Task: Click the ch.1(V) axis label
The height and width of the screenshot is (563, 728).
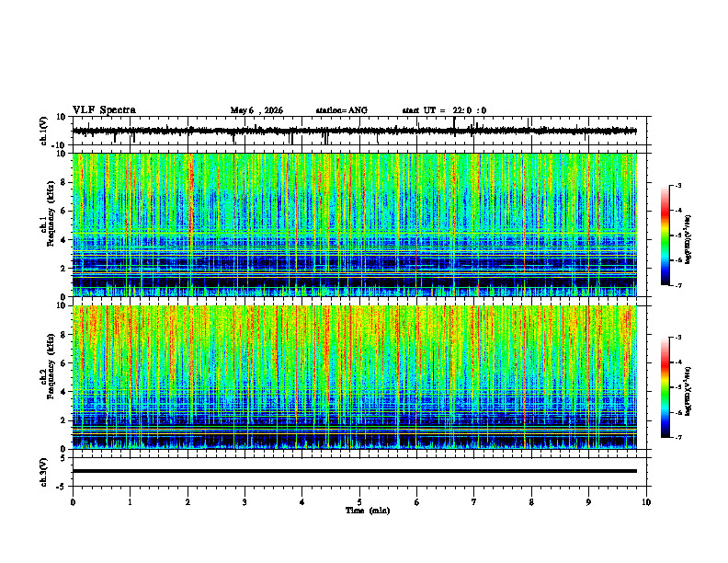Action: tap(44, 131)
